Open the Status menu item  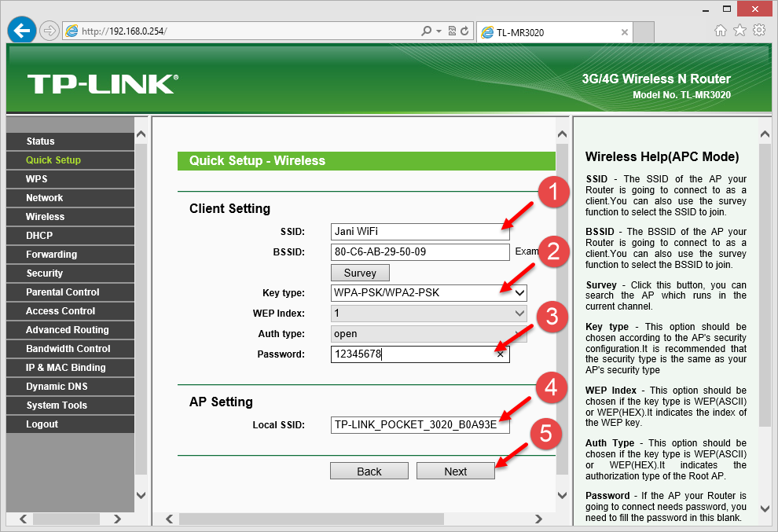(x=70, y=141)
